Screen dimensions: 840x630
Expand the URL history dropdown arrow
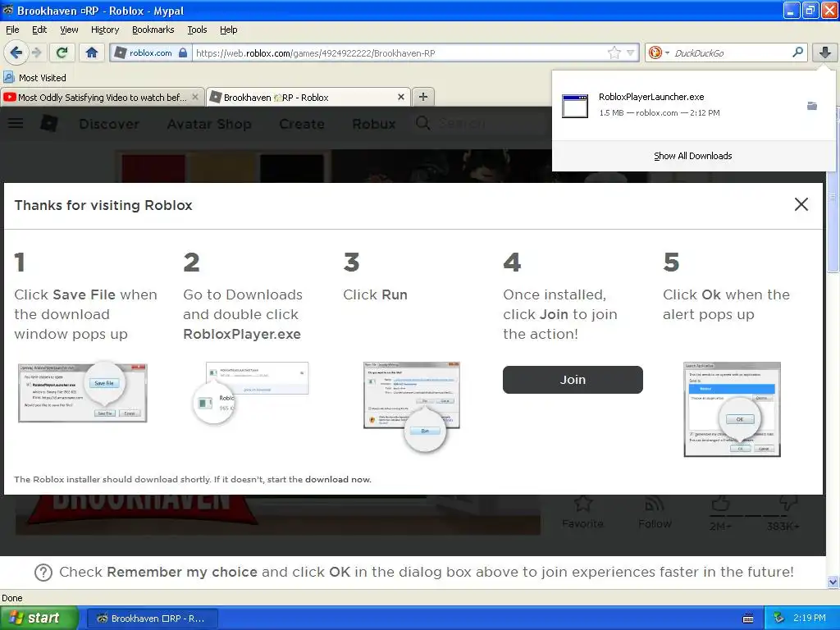pos(631,52)
